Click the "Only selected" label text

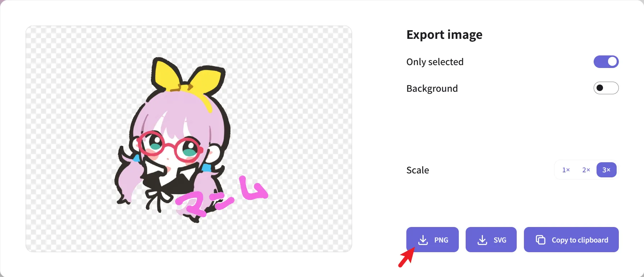tap(435, 62)
